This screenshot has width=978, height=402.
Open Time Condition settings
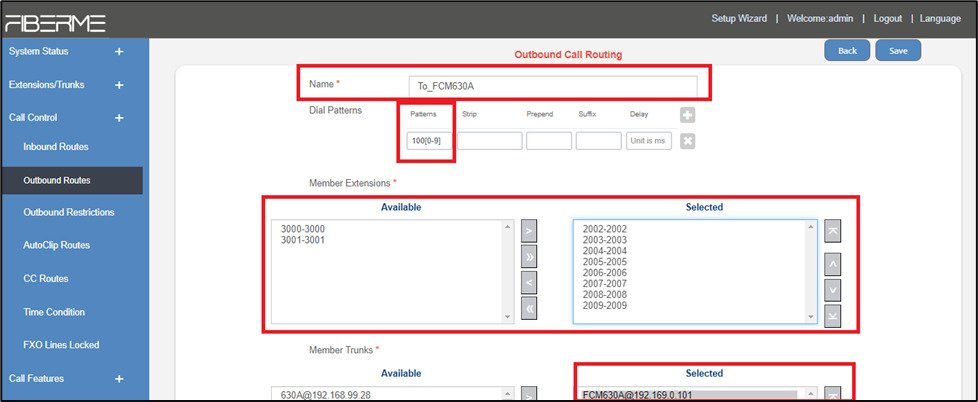54,312
